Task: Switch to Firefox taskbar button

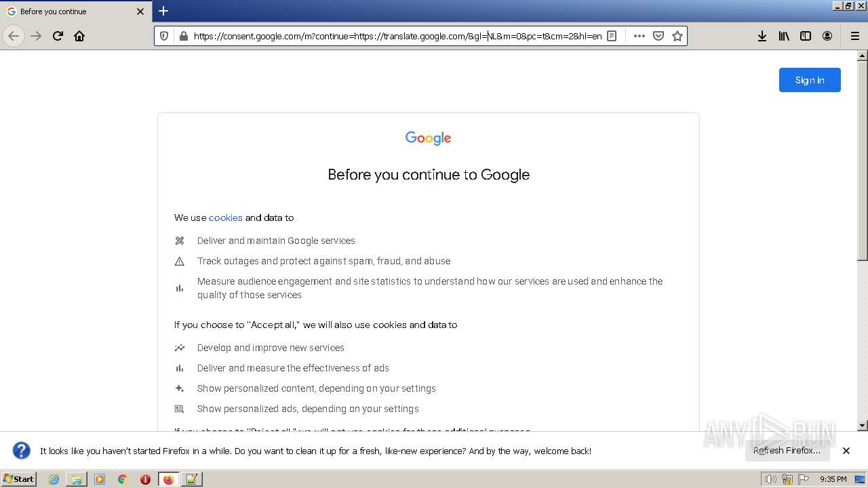Action: pos(168,479)
